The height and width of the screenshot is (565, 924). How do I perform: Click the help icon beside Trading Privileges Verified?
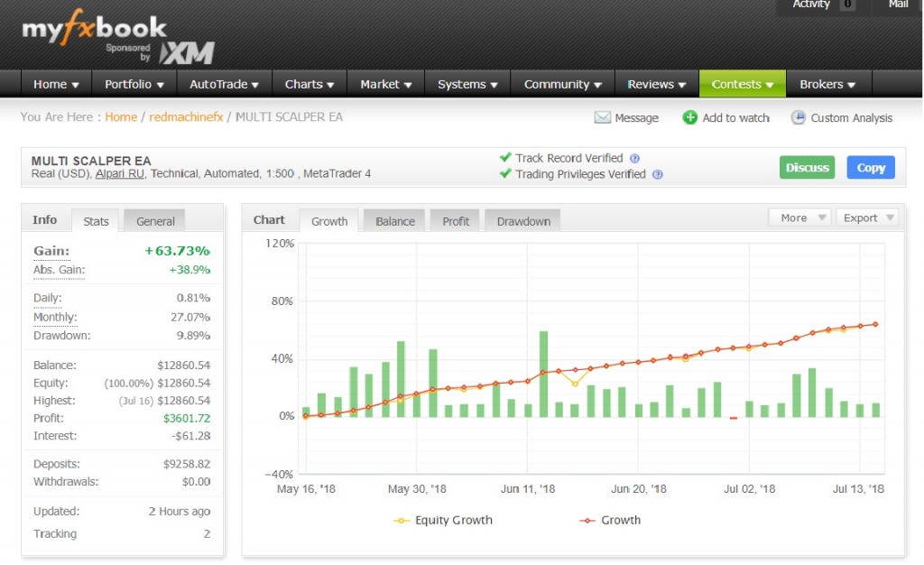[657, 175]
